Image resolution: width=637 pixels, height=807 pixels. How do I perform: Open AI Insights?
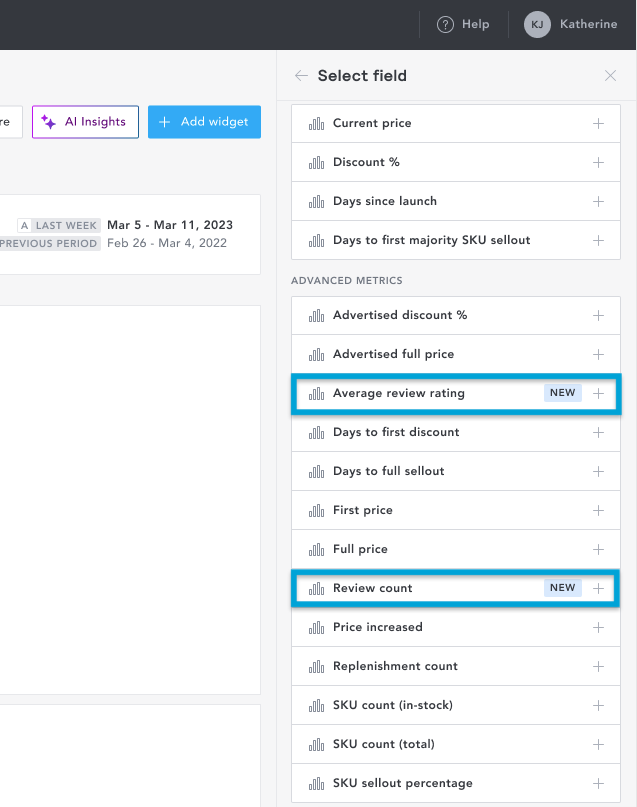point(85,122)
